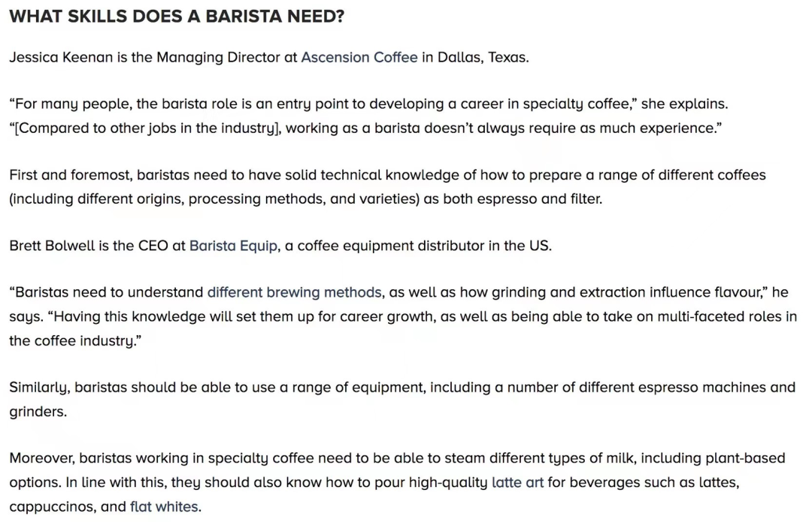
Task: Visit the latte art link
Action: tap(517, 482)
